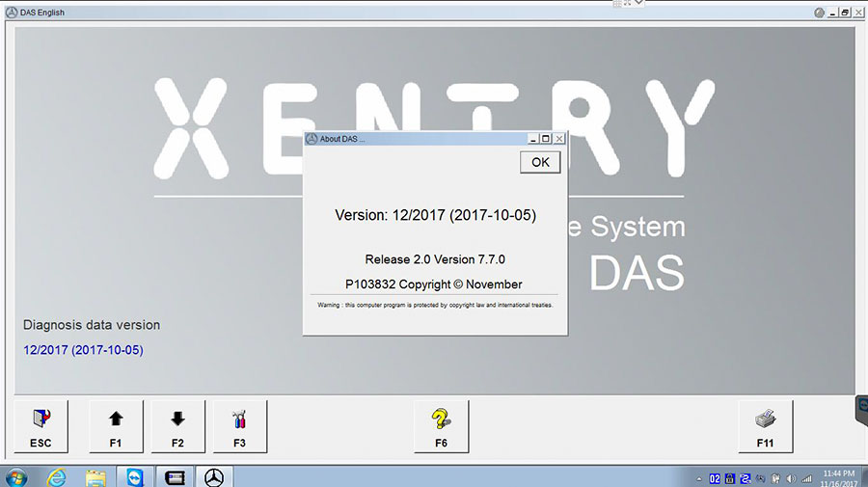Open the taskbar clock and date
Screen dimensions: 868x487
pyautogui.click(x=838, y=478)
